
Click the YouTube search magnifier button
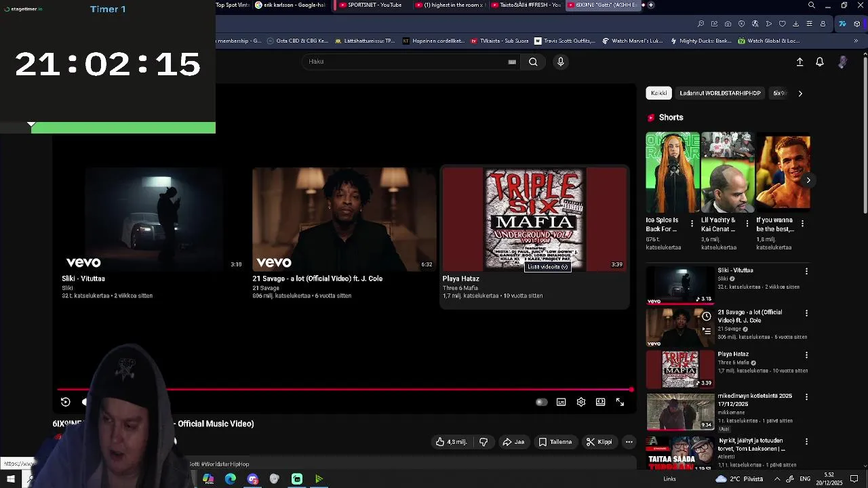[x=533, y=62]
